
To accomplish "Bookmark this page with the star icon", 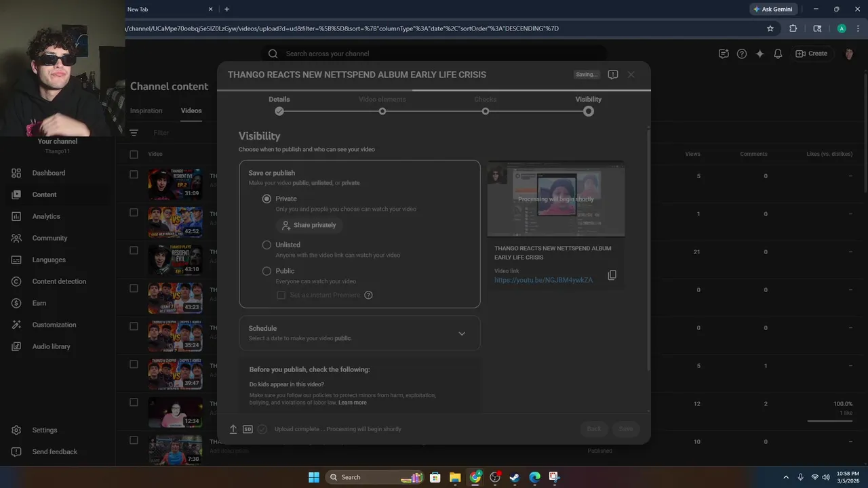I will [x=770, y=28].
